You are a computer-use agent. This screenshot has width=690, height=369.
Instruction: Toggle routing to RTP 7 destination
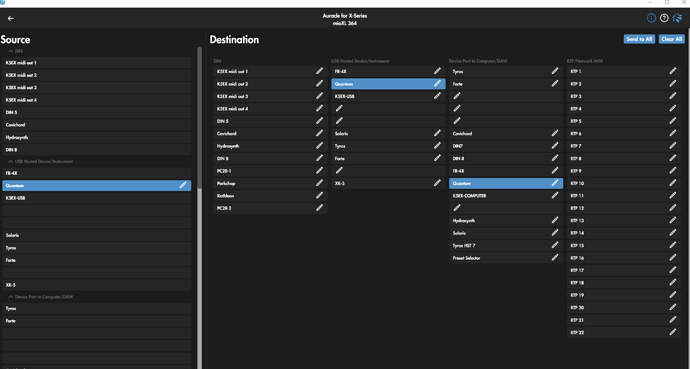click(x=624, y=146)
